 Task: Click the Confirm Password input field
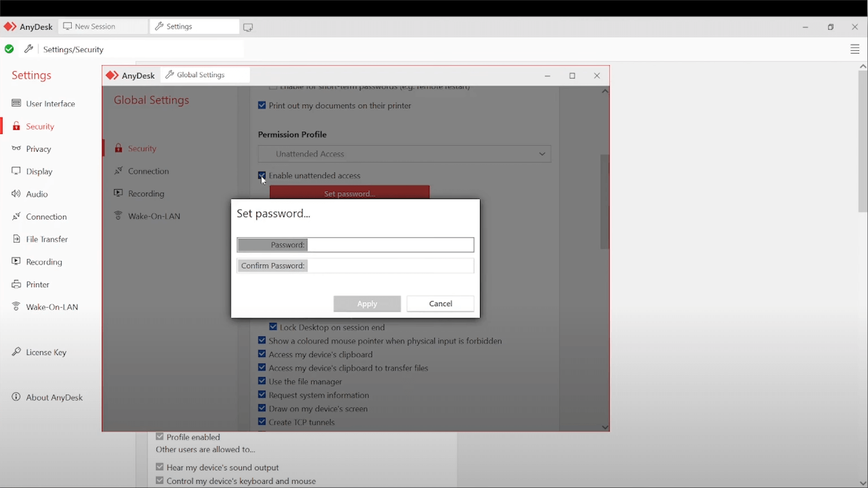pyautogui.click(x=391, y=265)
